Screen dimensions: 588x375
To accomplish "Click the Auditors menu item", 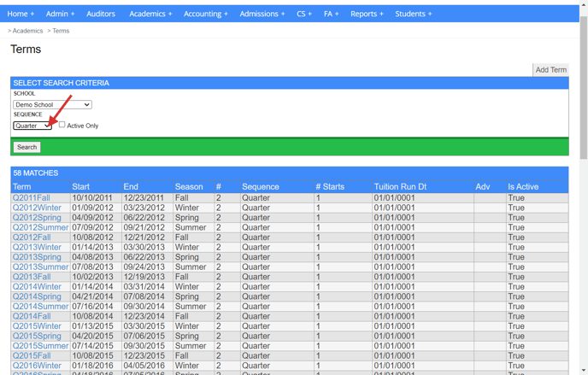I will tap(101, 14).
